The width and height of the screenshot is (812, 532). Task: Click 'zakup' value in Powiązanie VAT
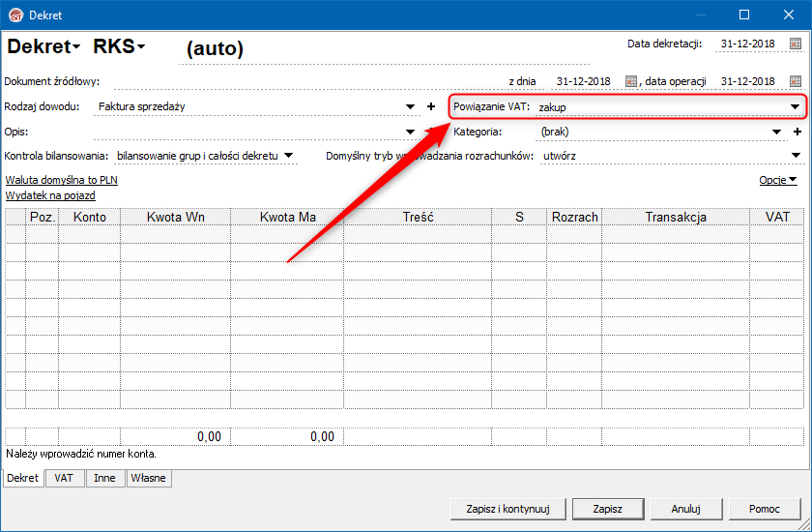point(552,107)
